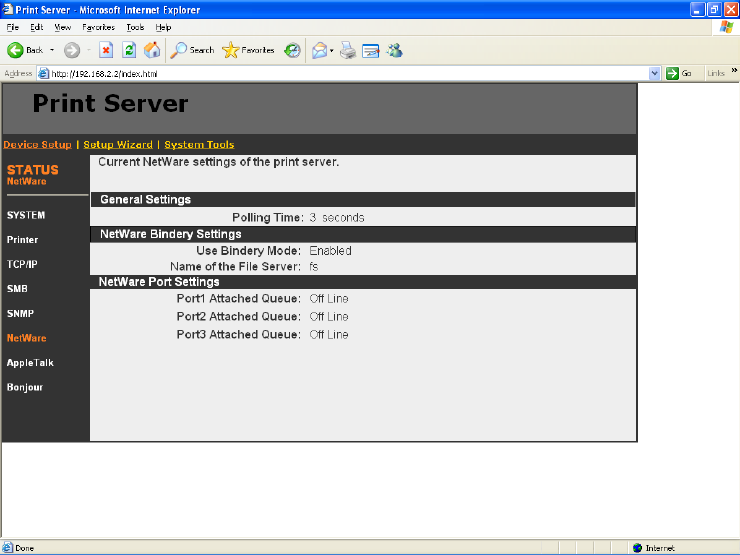Screen dimensions: 740x555
Task: Open the Favorites star button
Action: pyautogui.click(x=248, y=50)
